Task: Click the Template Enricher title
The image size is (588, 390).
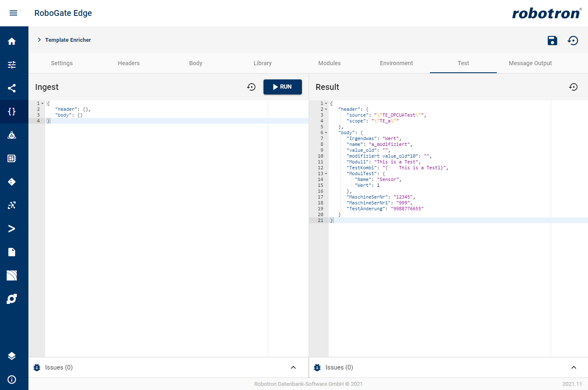Action: 68,40
